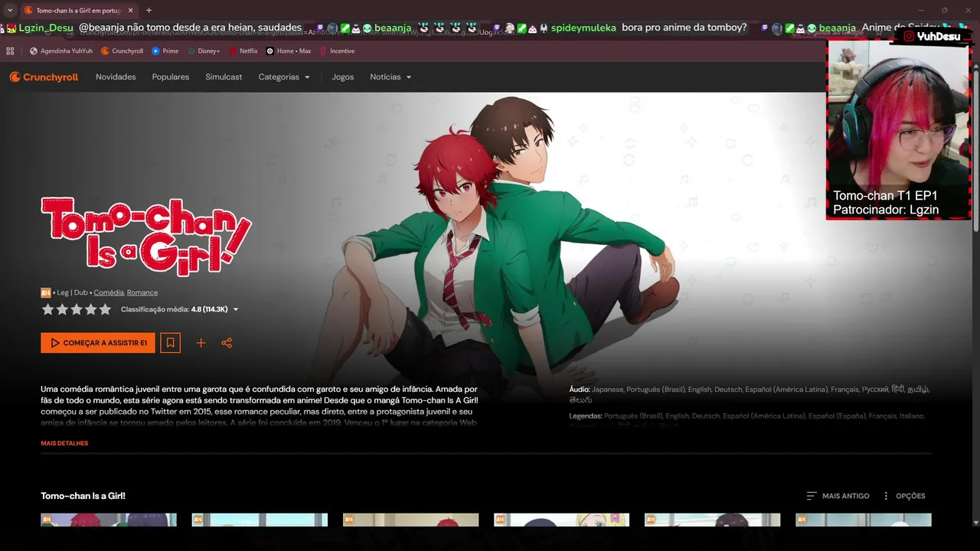Click the sort lines icon beside MAIS ANTIGO
The height and width of the screenshot is (551, 980).
pyautogui.click(x=812, y=496)
